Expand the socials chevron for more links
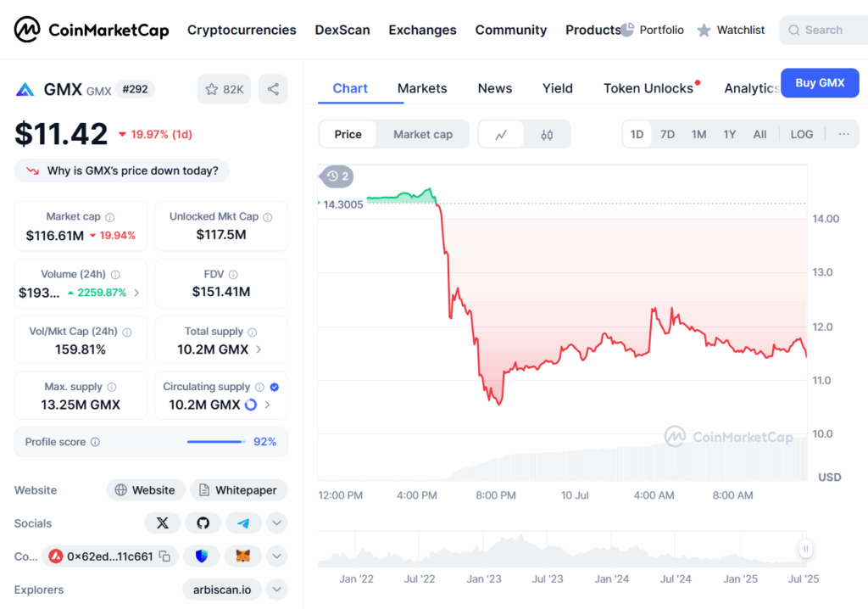 pos(276,522)
